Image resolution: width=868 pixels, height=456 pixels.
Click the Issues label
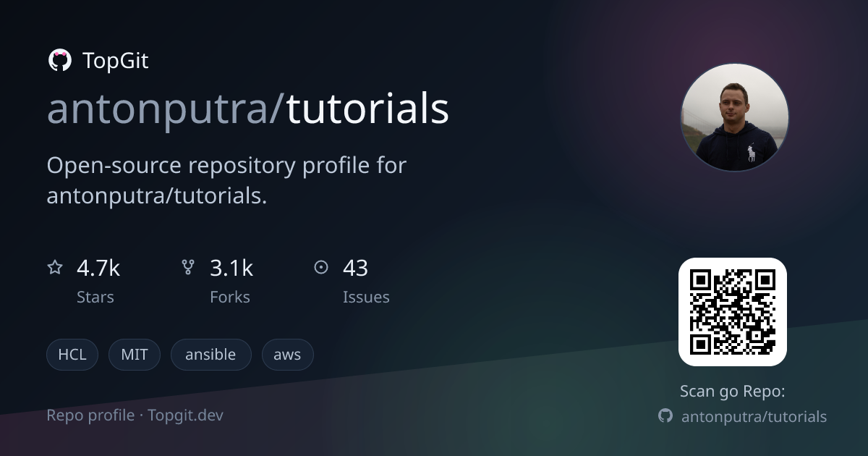tap(366, 297)
